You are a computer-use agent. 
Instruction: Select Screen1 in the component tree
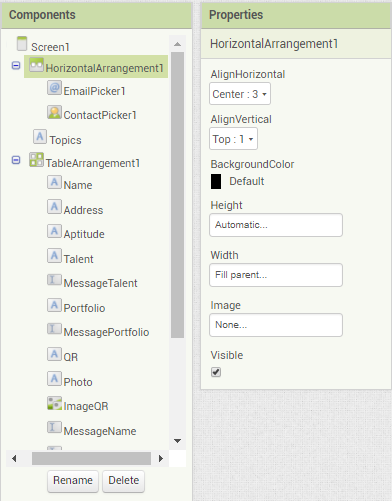tap(50, 47)
